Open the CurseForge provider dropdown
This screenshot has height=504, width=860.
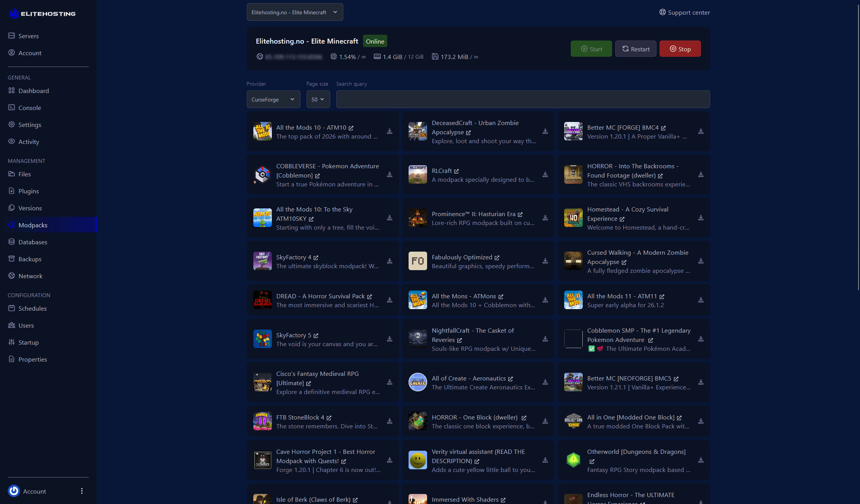tap(273, 100)
